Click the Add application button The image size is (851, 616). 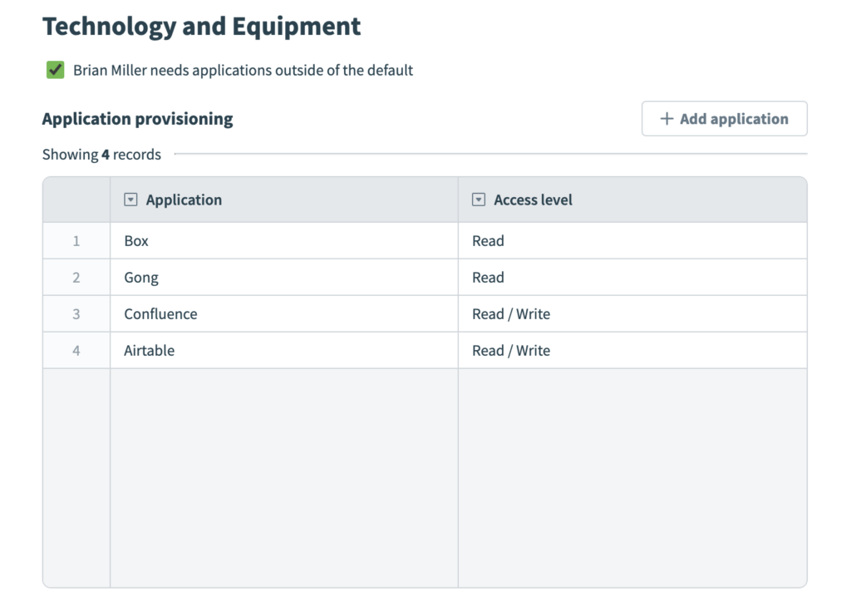[724, 118]
